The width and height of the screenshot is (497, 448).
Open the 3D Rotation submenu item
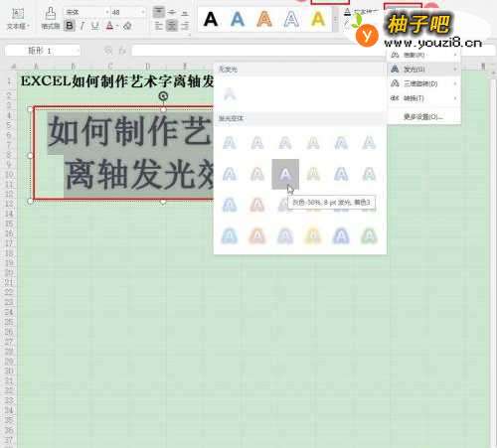pos(423,83)
